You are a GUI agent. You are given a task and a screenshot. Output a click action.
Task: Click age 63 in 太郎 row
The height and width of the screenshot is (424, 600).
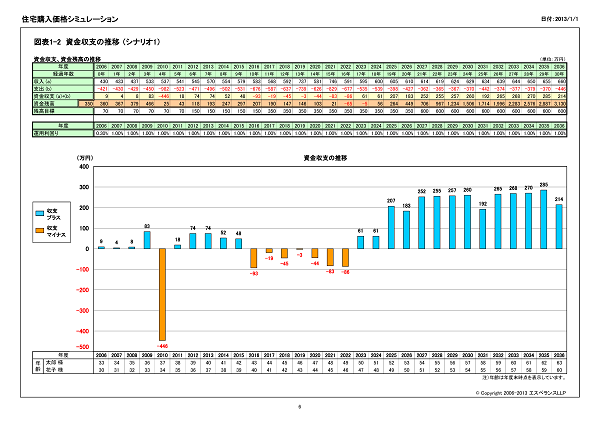coord(559,362)
